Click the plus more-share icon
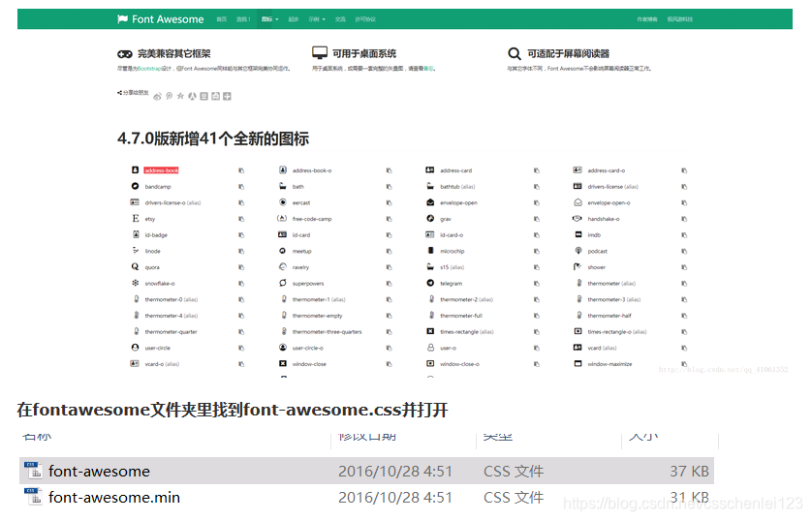 pos(227,96)
